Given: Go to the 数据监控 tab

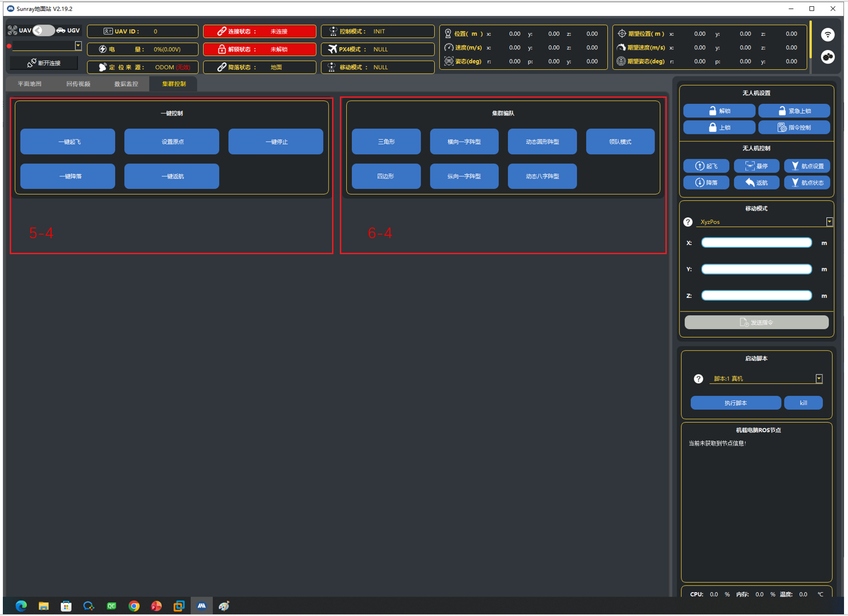Looking at the screenshot, I should click(x=126, y=84).
